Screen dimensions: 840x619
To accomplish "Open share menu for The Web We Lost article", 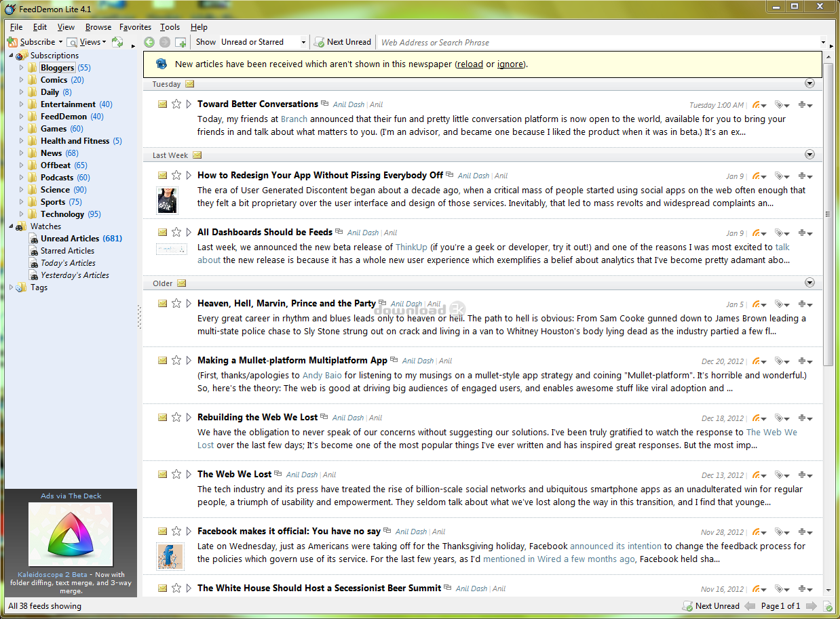I will point(805,475).
